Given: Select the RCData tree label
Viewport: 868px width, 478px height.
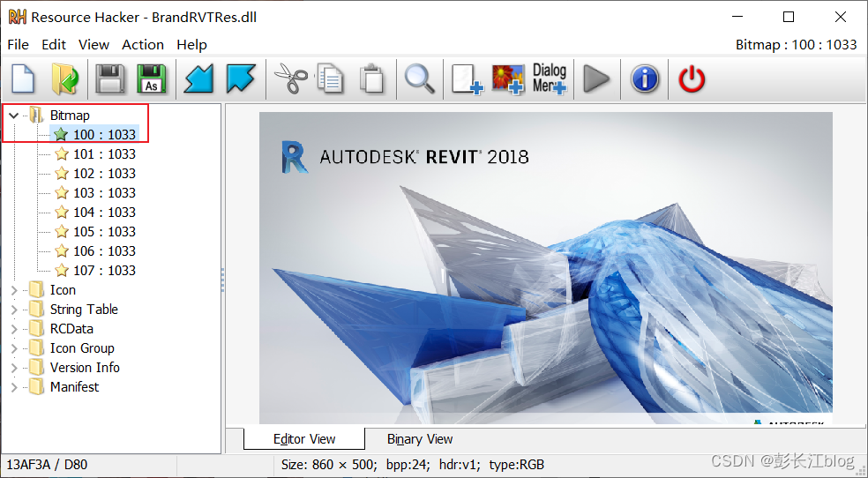Looking at the screenshot, I should (71, 329).
